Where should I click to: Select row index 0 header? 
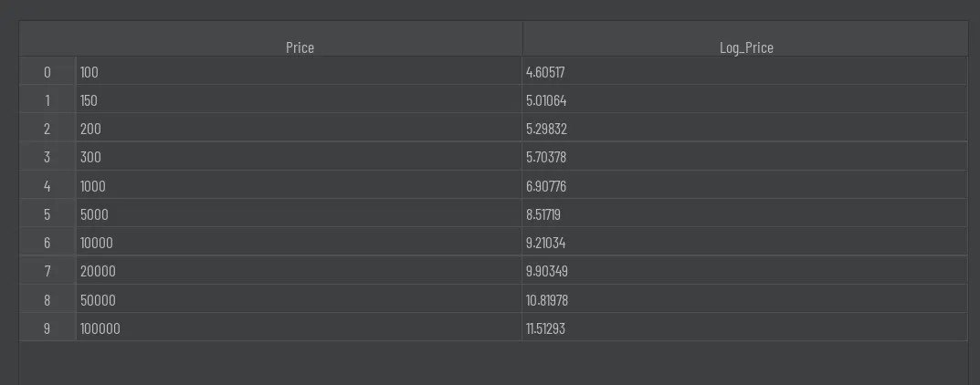click(47, 72)
